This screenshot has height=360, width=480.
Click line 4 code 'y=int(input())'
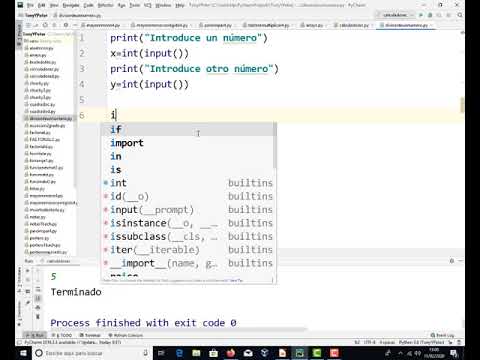pos(149,84)
